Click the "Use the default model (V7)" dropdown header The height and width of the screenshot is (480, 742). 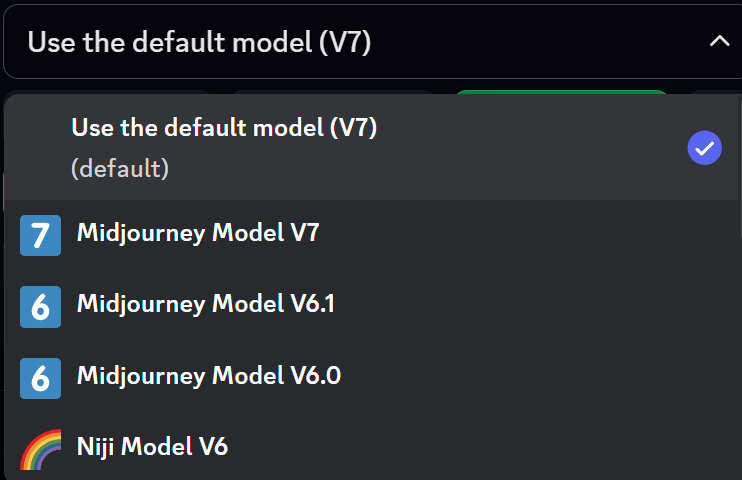[200, 42]
